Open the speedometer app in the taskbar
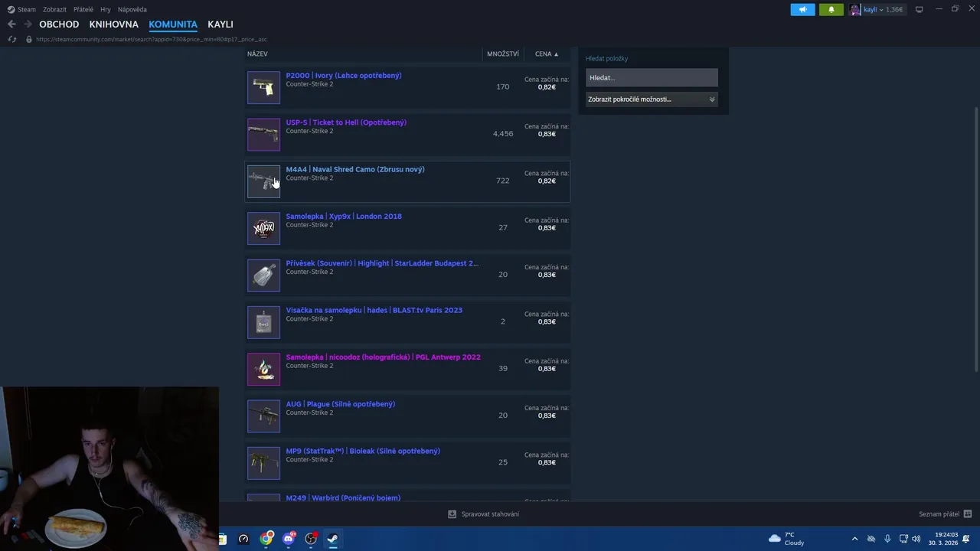The height and width of the screenshot is (551, 980). [x=243, y=539]
